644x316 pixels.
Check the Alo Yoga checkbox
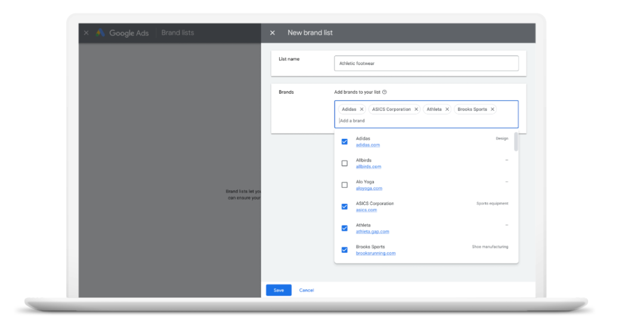click(x=345, y=185)
